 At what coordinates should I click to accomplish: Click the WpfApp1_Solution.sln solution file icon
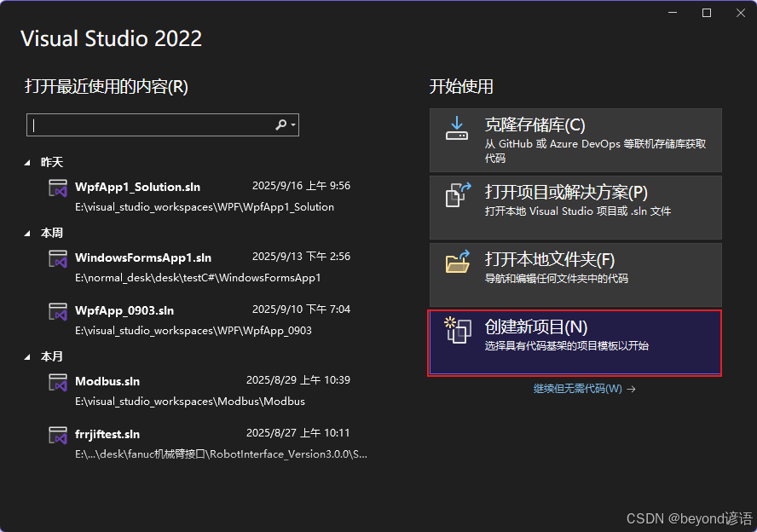pyautogui.click(x=58, y=188)
